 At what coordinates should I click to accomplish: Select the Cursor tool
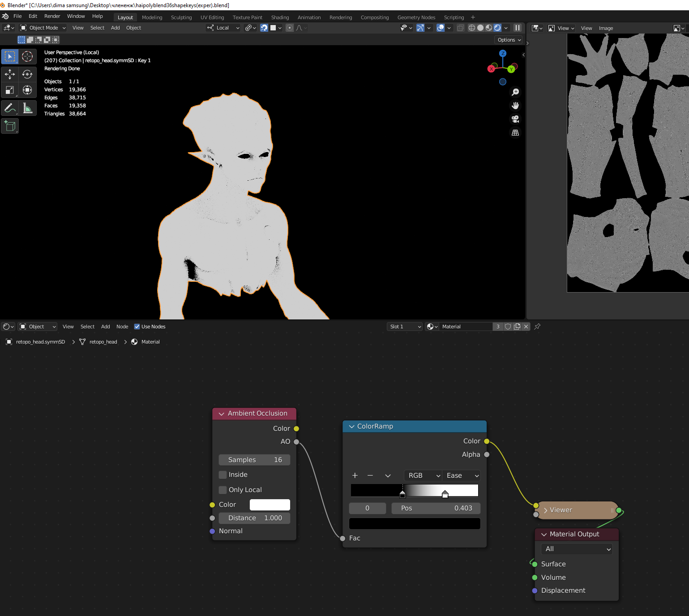click(27, 56)
